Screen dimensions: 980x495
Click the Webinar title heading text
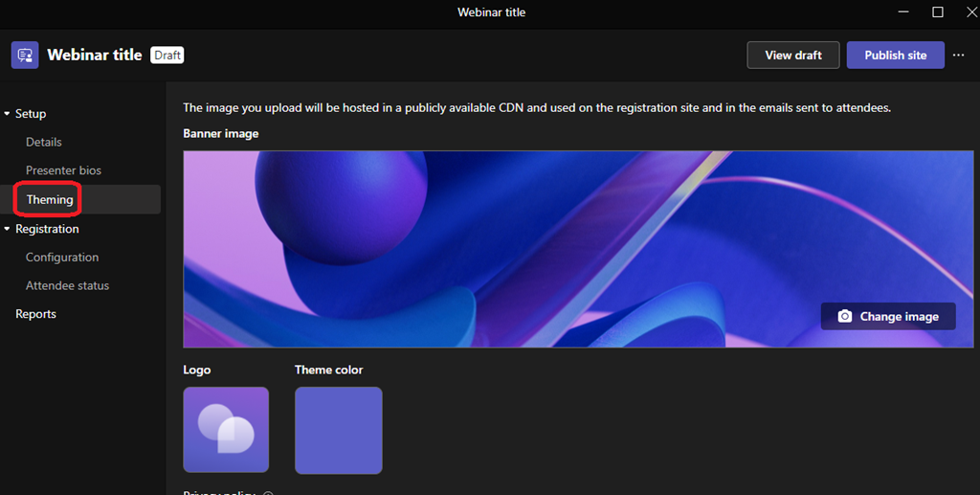95,55
